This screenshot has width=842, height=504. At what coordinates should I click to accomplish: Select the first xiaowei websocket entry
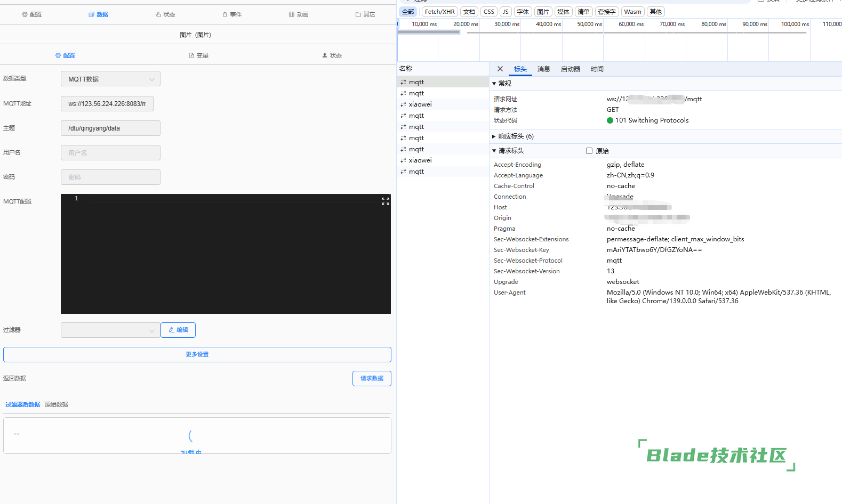[420, 104]
